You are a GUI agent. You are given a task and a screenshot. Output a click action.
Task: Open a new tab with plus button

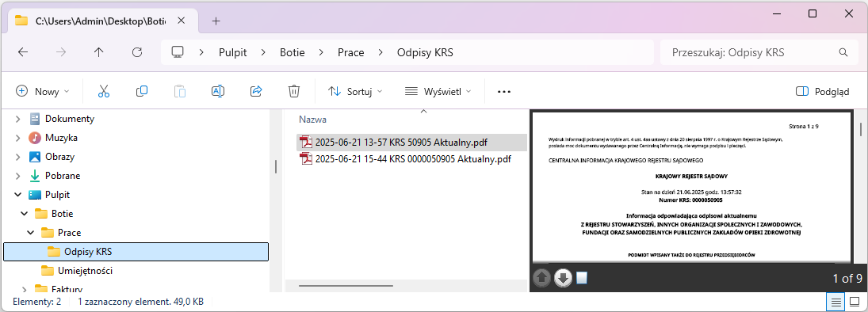[x=216, y=21]
